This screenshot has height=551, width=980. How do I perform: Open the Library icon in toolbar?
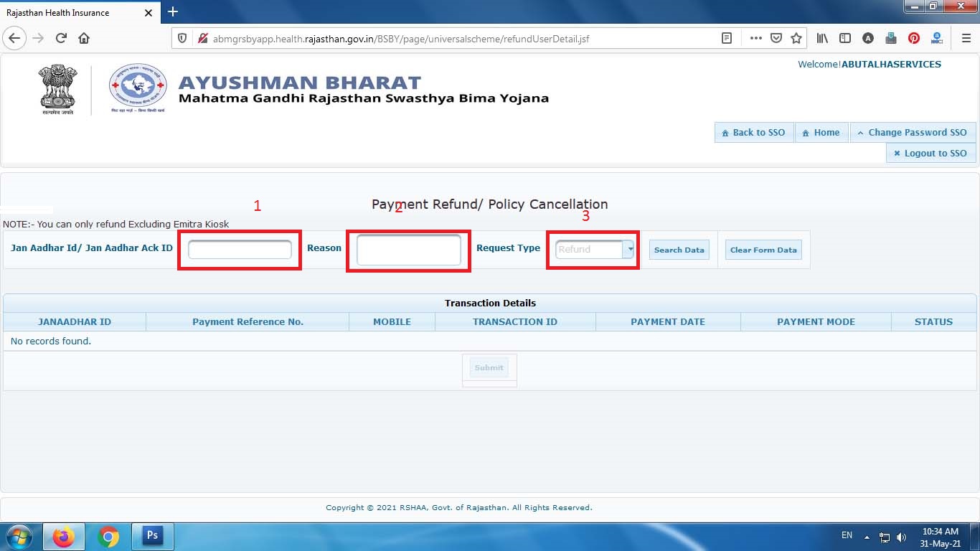pyautogui.click(x=822, y=38)
